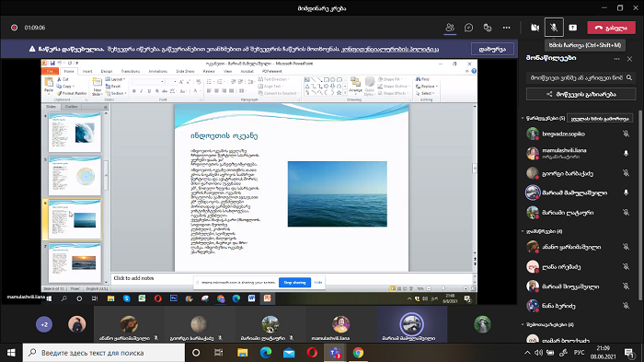The width and height of the screenshot is (644, 362).
Task: Toggle Underline in shared PowerPoint Font group
Action: [x=149, y=91]
